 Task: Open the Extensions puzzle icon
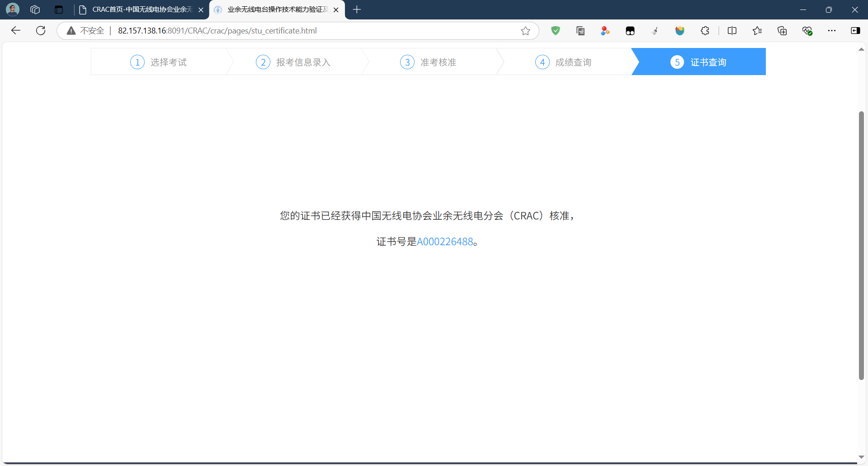705,31
